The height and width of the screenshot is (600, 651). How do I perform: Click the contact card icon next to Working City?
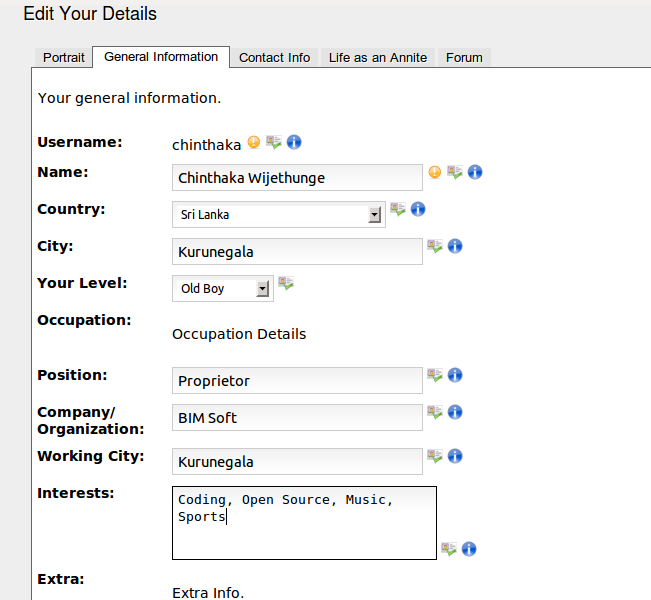tap(435, 456)
